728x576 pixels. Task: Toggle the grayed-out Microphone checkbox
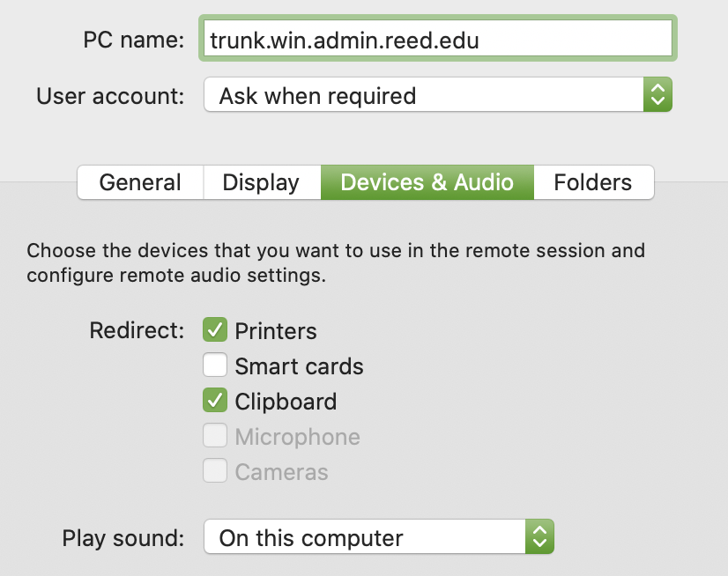[x=215, y=436]
